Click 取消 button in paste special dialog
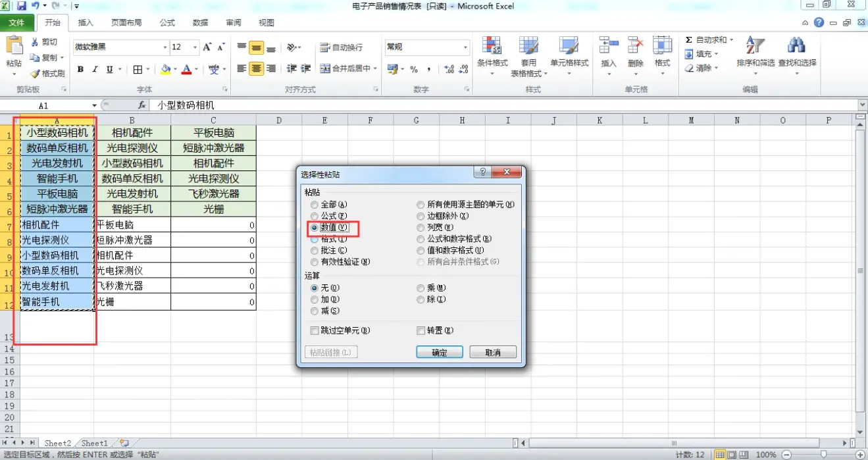 point(493,353)
